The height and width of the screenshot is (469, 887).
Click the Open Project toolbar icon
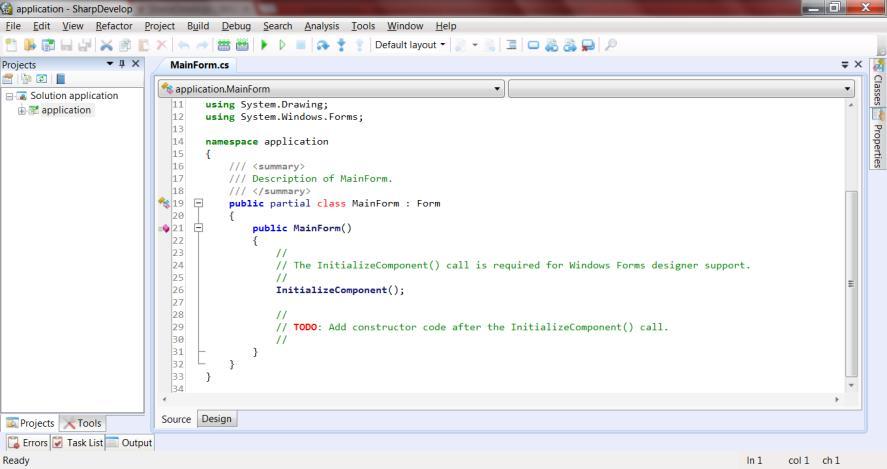pyautogui.click(x=49, y=45)
